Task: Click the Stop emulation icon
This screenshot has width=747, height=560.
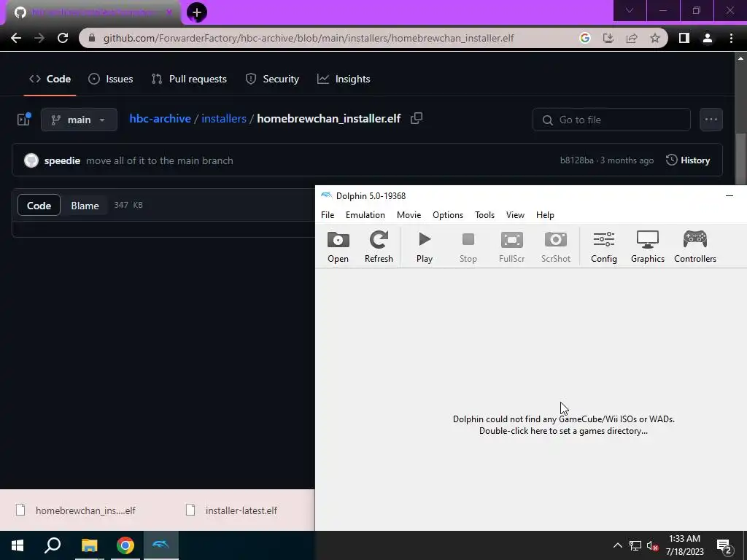Action: (468, 246)
